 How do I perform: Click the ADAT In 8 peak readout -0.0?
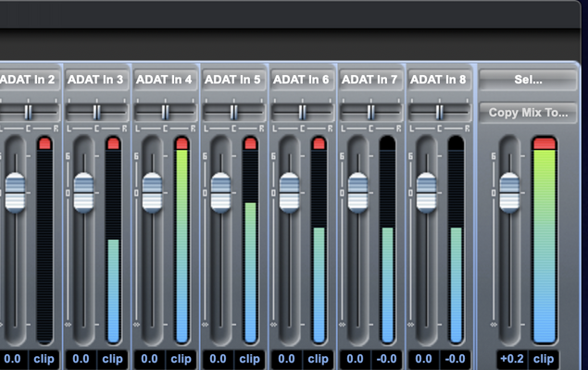[x=456, y=359]
